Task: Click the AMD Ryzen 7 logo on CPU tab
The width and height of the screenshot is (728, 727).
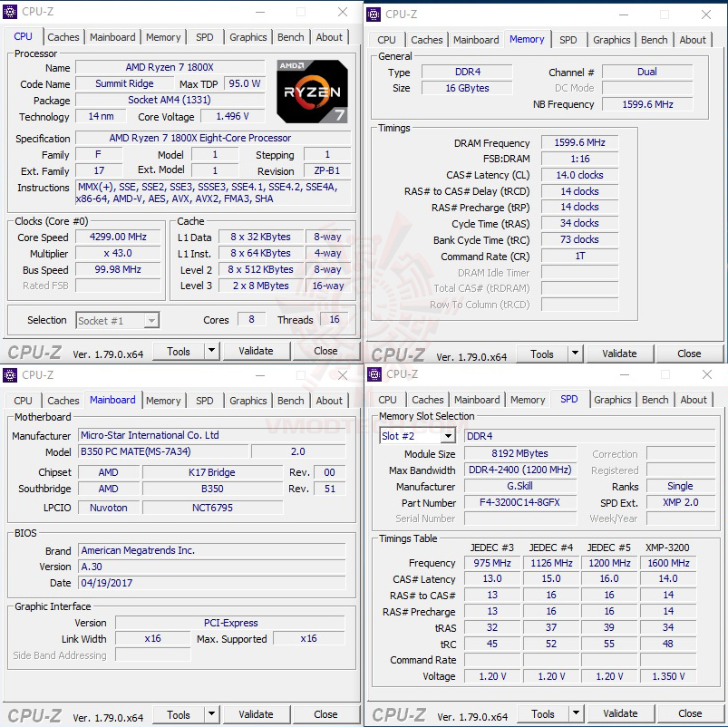Action: point(311,91)
